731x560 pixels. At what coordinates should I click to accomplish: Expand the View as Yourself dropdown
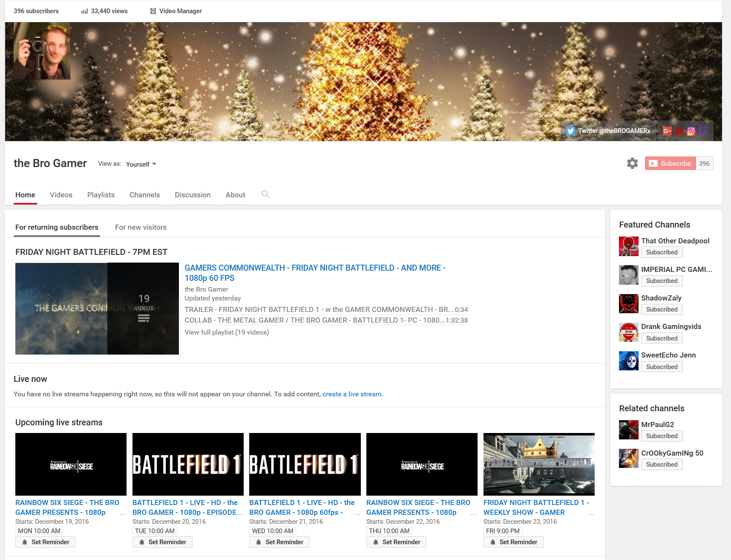click(141, 164)
